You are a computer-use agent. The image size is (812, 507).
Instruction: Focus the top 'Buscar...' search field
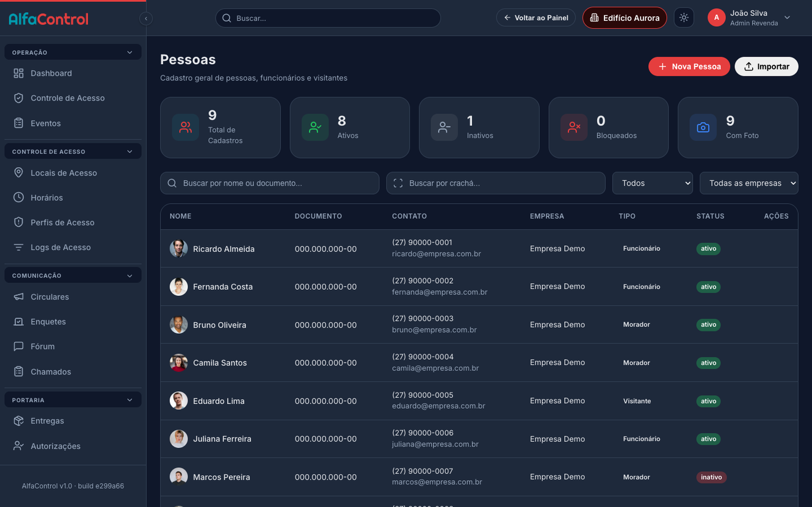pos(328,18)
